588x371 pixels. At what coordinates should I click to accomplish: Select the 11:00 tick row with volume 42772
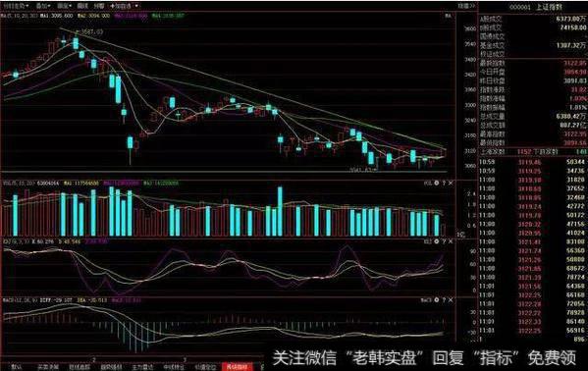(x=532, y=206)
